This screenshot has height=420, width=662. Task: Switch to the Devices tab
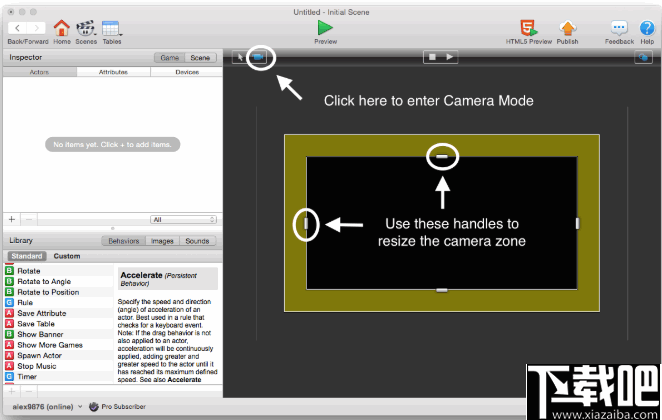pos(187,72)
